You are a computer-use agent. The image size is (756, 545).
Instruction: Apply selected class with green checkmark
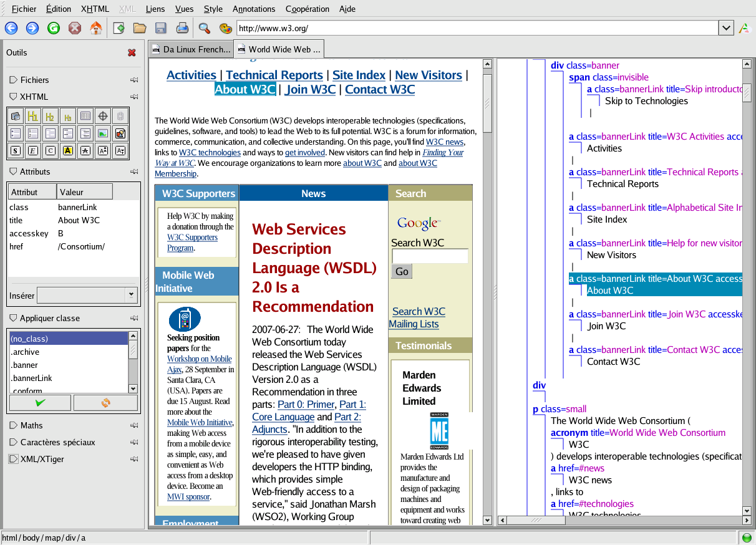[x=41, y=403]
